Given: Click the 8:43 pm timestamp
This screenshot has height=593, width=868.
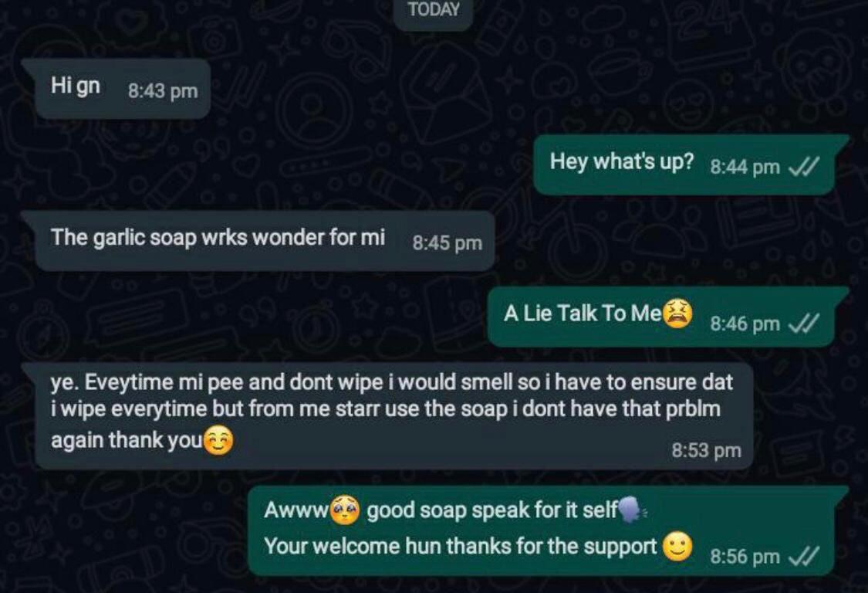Looking at the screenshot, I should coord(163,91).
